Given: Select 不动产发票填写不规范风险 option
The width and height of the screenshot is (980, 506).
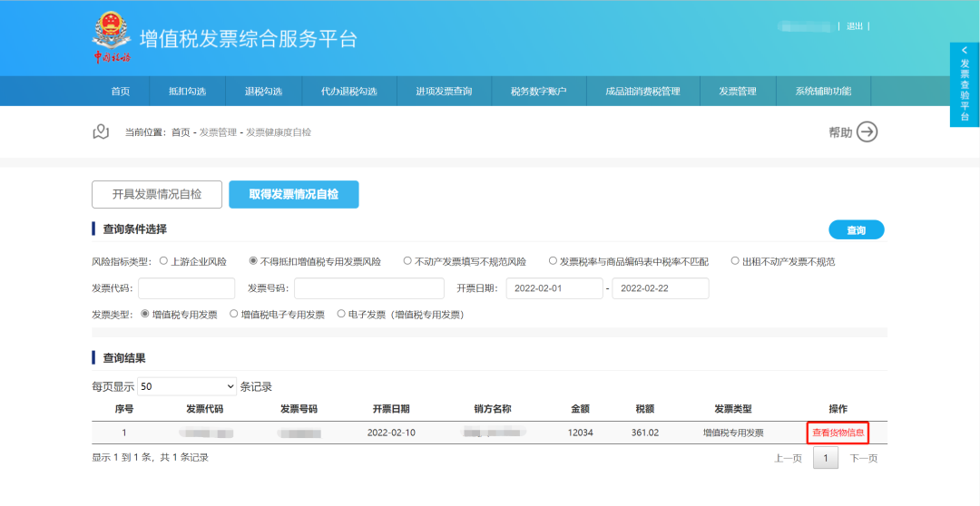Looking at the screenshot, I should pyautogui.click(x=407, y=260).
